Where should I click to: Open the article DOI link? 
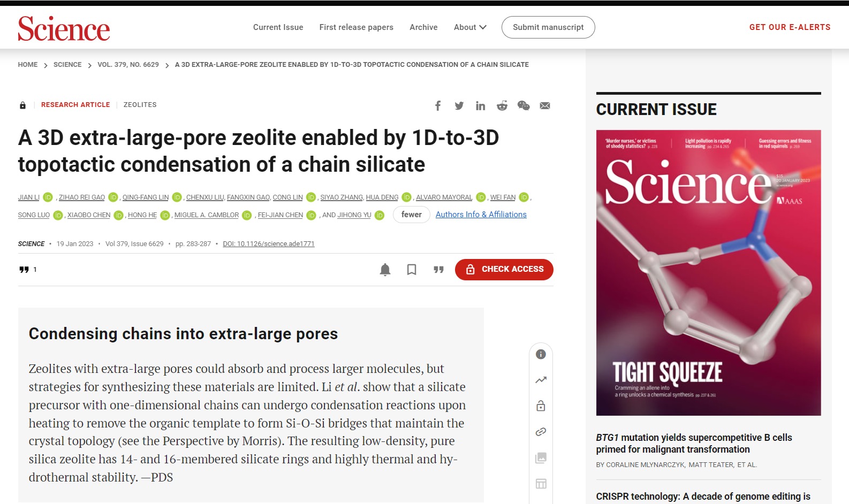click(269, 244)
